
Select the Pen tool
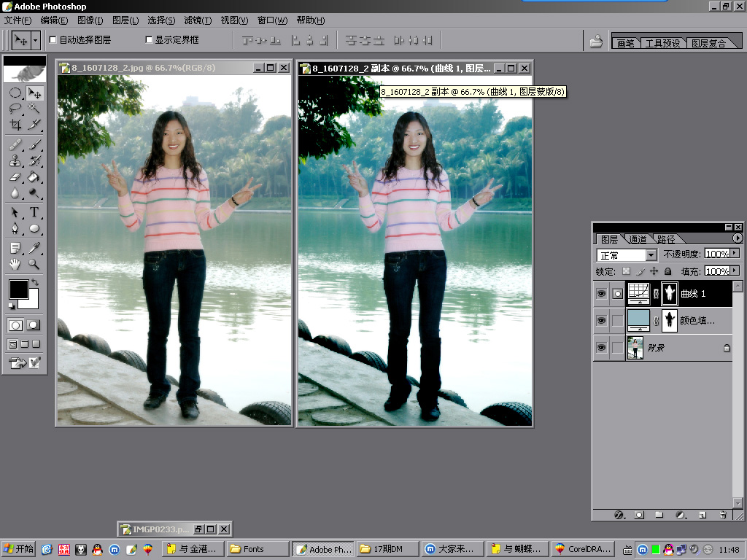tap(15, 228)
